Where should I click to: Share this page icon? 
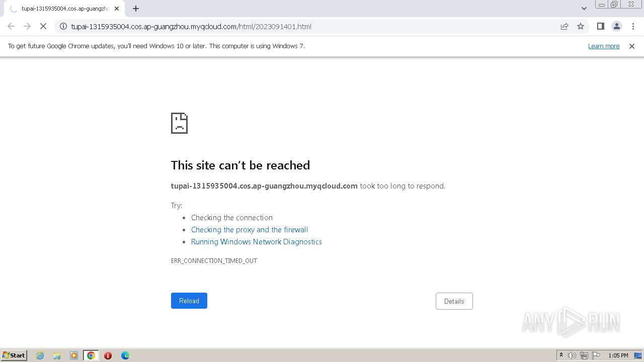pyautogui.click(x=565, y=26)
